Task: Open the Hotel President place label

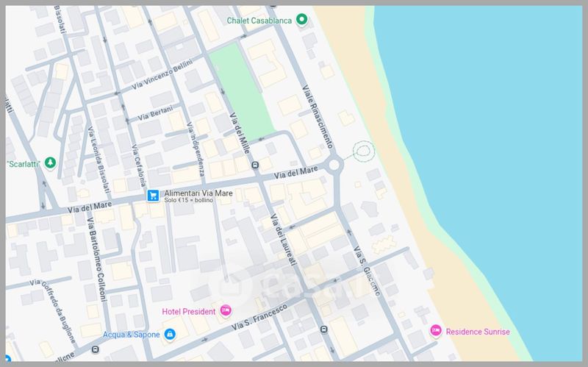Action: coord(189,311)
